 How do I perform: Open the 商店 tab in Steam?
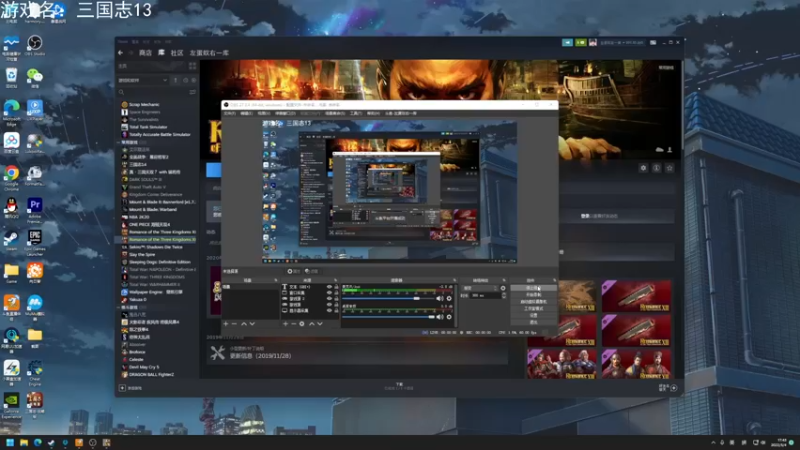pos(145,53)
